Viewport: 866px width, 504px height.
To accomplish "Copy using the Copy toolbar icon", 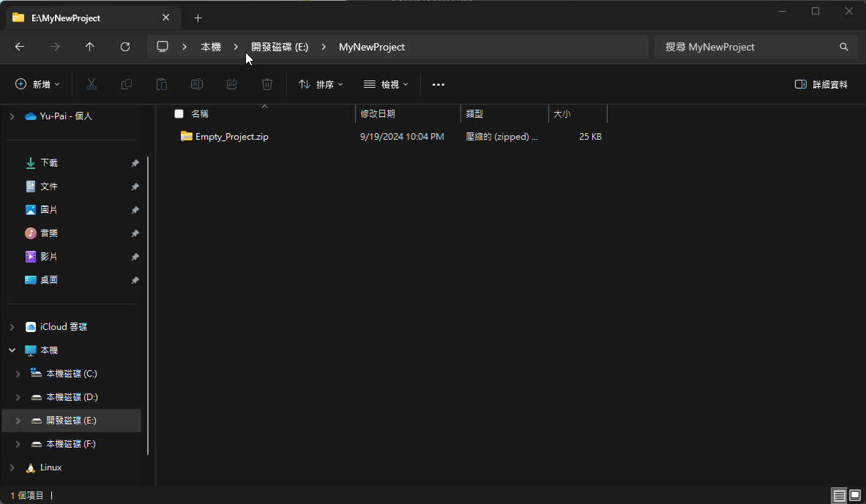I will 126,84.
